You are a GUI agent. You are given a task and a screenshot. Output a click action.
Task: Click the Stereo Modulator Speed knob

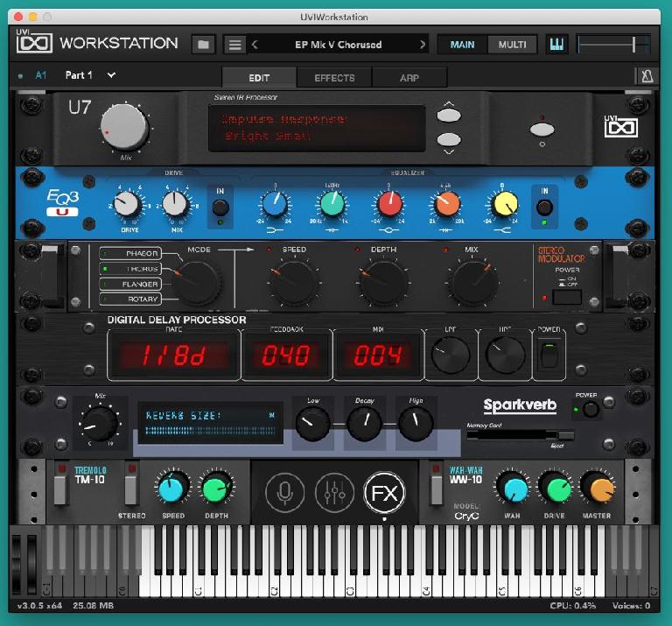pos(294,283)
